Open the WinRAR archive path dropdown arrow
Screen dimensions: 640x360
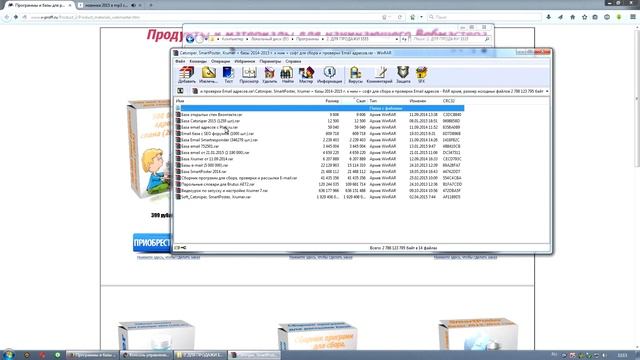547,91
